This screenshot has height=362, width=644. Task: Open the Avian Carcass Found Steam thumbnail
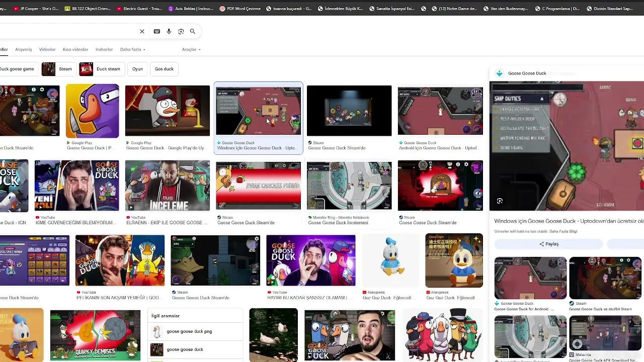pos(259,186)
